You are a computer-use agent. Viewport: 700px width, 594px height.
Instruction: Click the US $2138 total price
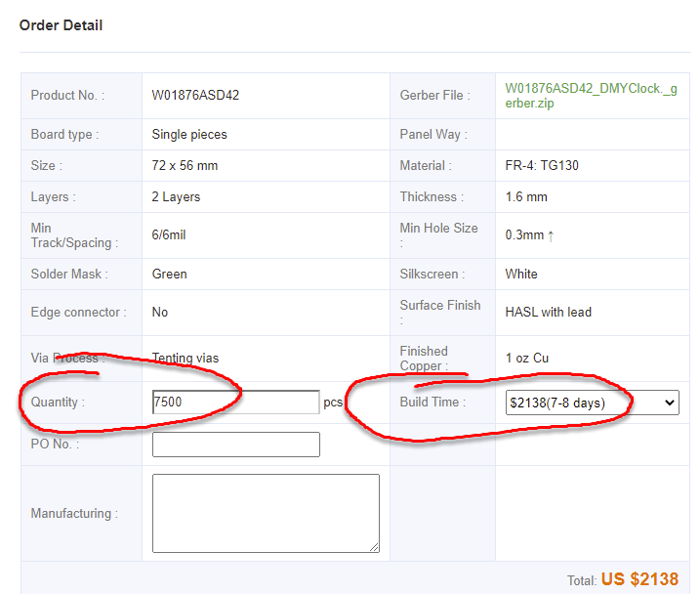638,579
